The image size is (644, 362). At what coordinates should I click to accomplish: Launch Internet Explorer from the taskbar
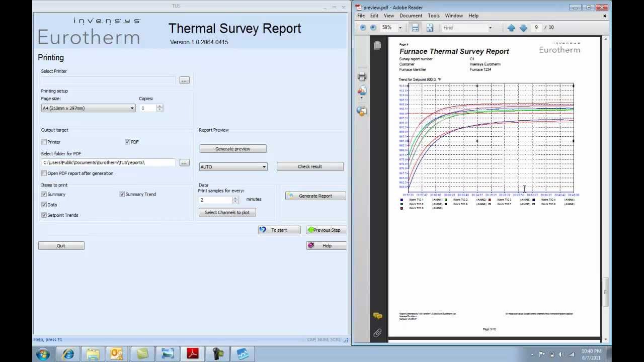click(68, 354)
